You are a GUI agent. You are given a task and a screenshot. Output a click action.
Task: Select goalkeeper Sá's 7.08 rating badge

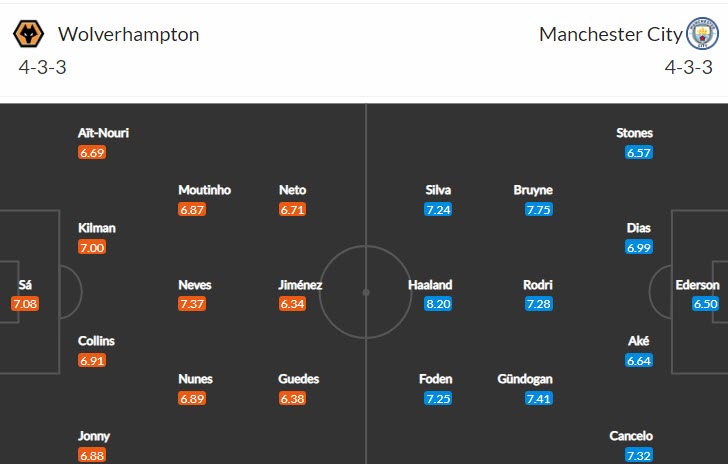click(x=25, y=304)
